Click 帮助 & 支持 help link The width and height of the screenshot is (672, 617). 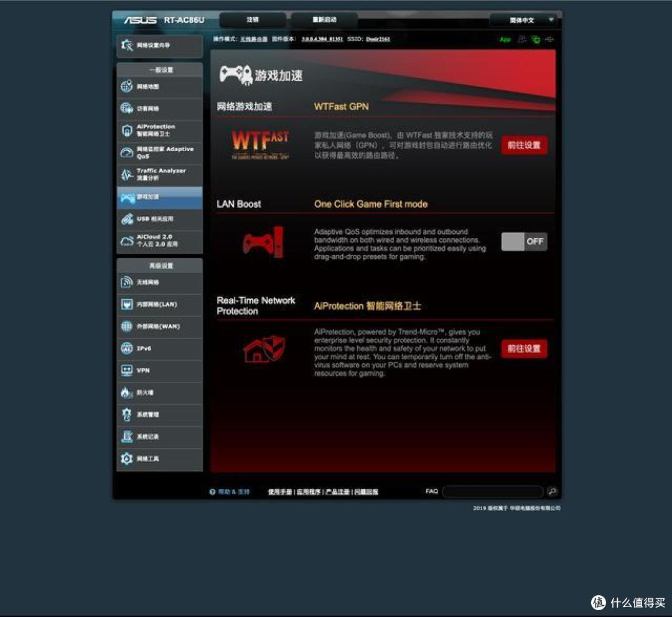click(x=233, y=491)
